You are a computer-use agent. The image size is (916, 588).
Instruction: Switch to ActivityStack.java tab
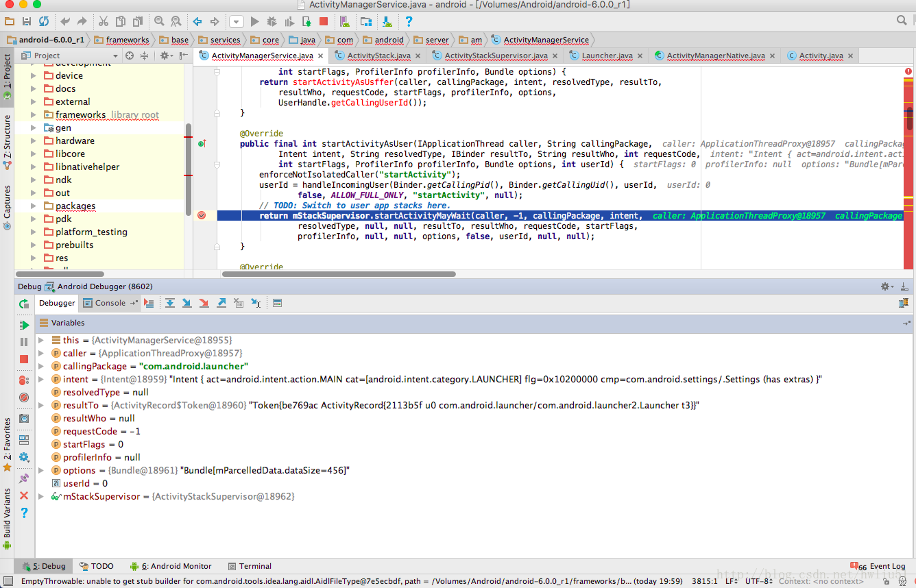pos(378,56)
